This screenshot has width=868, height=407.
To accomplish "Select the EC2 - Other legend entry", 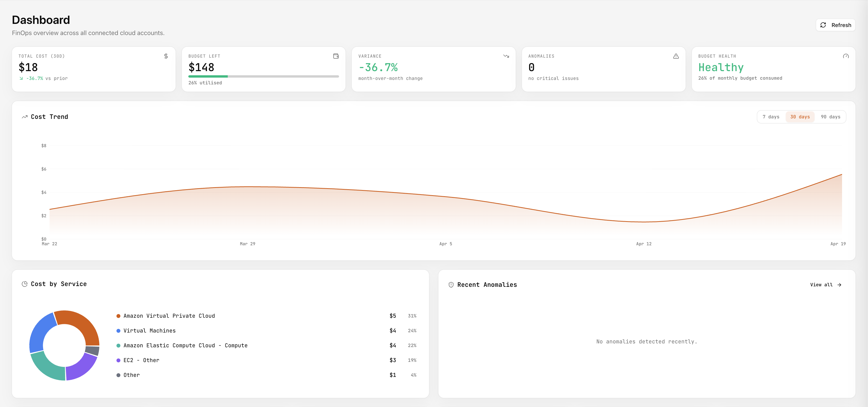I will pos(141,360).
